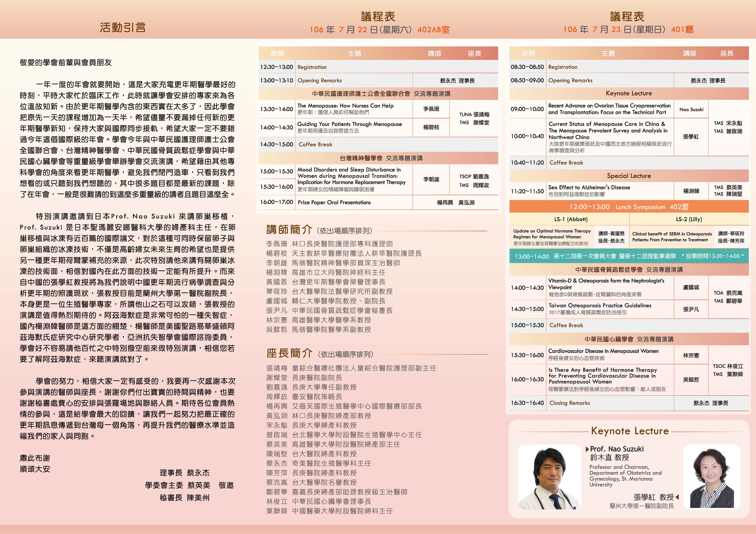Click the closing phrase 順頌大安
Viewport: 756px width, 534px height.
click(x=35, y=469)
